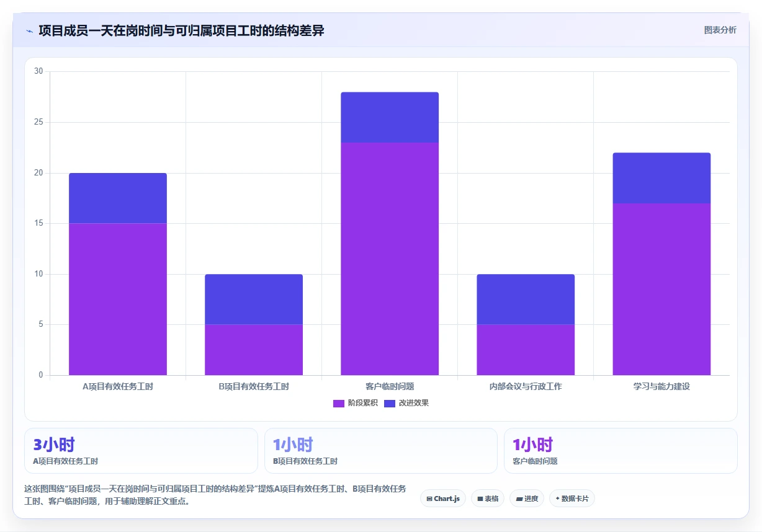Click the blue segment of 内部会议与行政工作 bar
Image resolution: width=762 pixels, height=532 pixels.
point(526,299)
